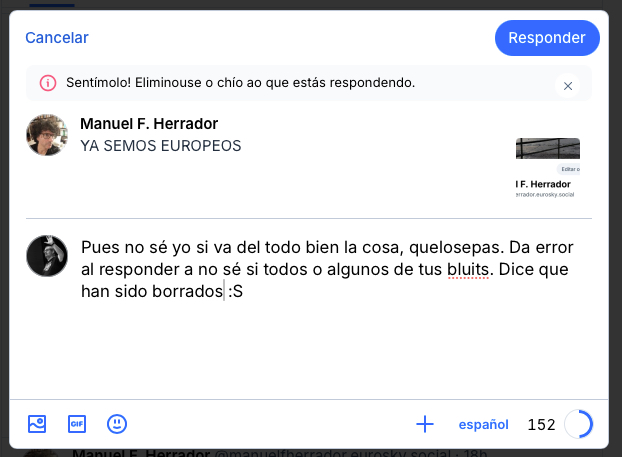Image resolution: width=622 pixels, height=457 pixels.
Task: Click the circular character progress indicator
Action: point(578,424)
